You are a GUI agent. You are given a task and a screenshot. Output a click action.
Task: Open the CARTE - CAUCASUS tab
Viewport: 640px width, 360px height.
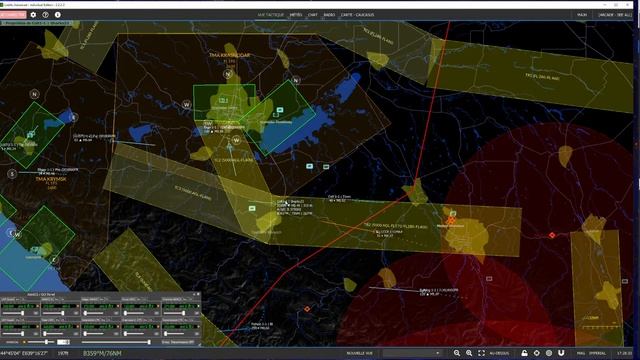pos(357,15)
